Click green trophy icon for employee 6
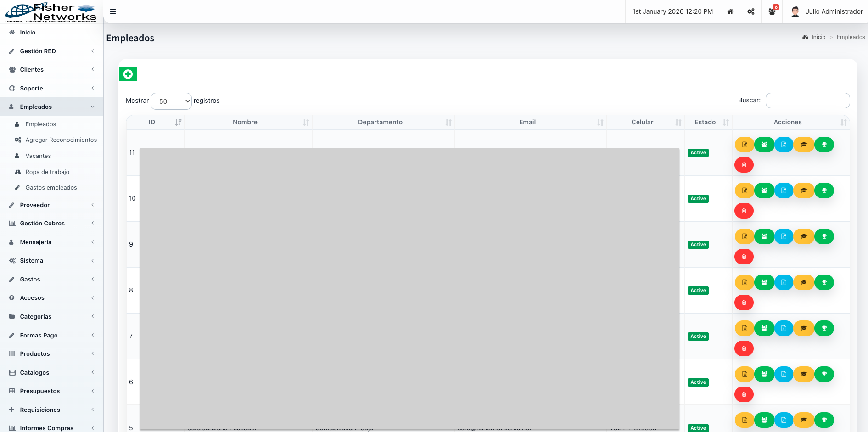868x432 pixels. pyautogui.click(x=824, y=374)
